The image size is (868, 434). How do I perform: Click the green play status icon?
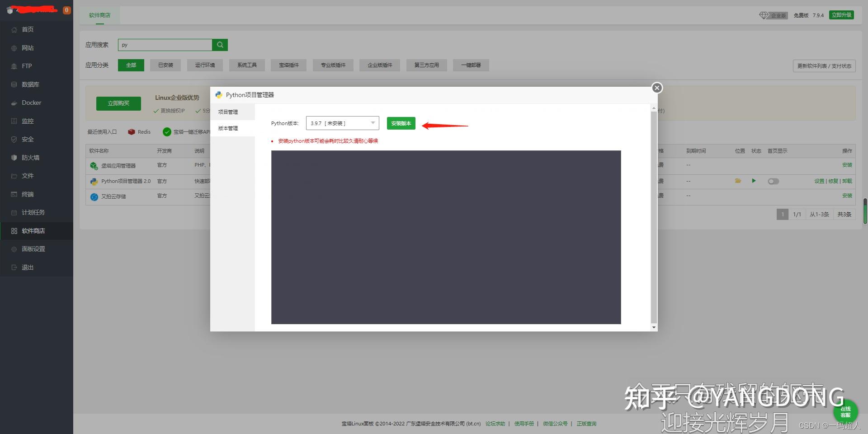pyautogui.click(x=754, y=181)
